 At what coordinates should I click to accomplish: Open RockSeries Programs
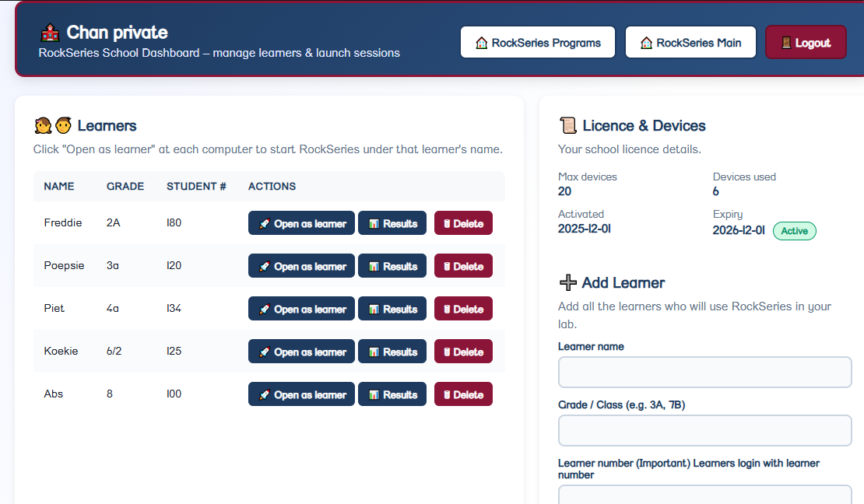(x=537, y=42)
